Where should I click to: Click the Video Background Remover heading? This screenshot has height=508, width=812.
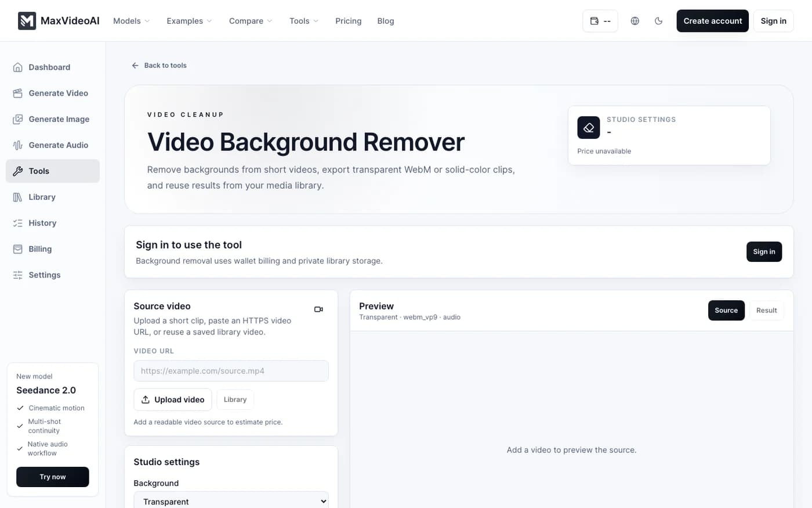306,142
